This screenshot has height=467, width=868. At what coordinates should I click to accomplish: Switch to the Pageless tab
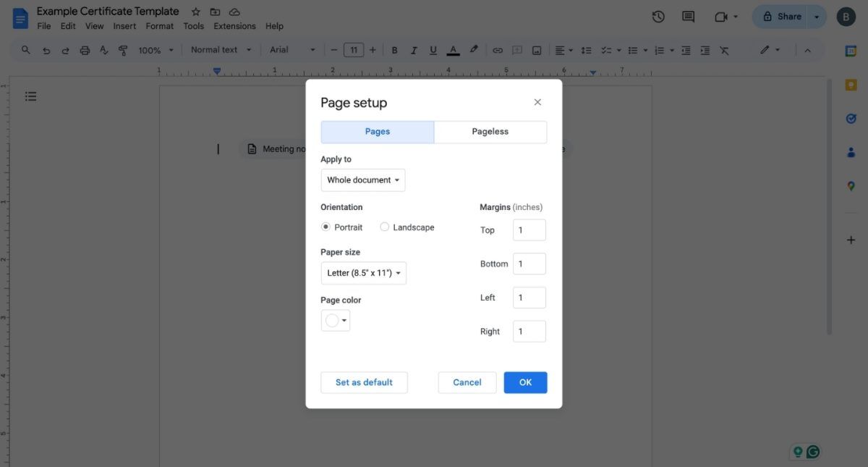coord(490,131)
